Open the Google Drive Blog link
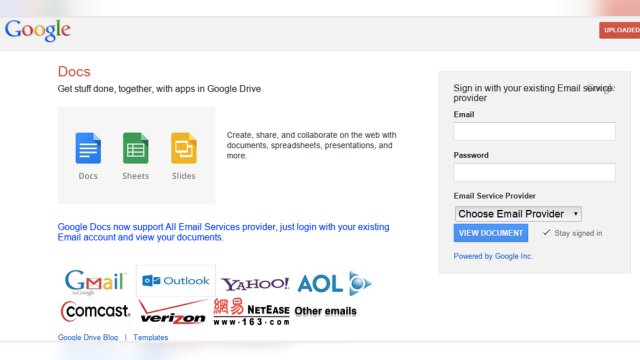The width and height of the screenshot is (640, 360). point(88,338)
